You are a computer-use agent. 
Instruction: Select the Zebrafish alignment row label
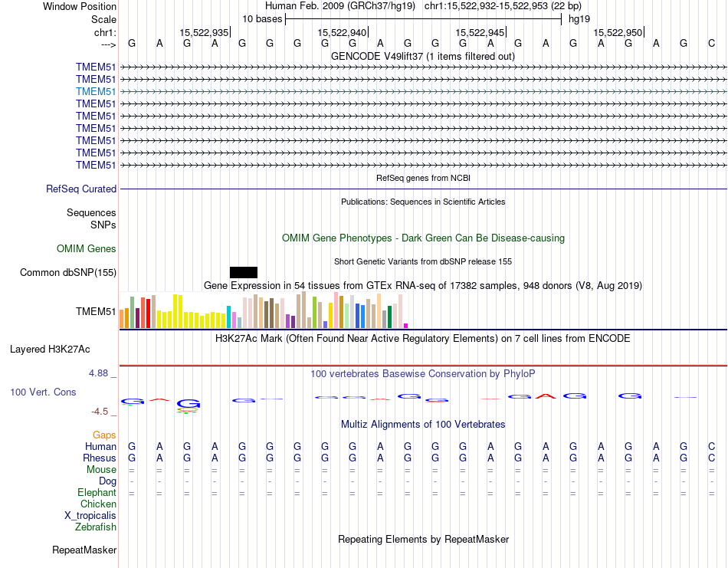coord(96,527)
